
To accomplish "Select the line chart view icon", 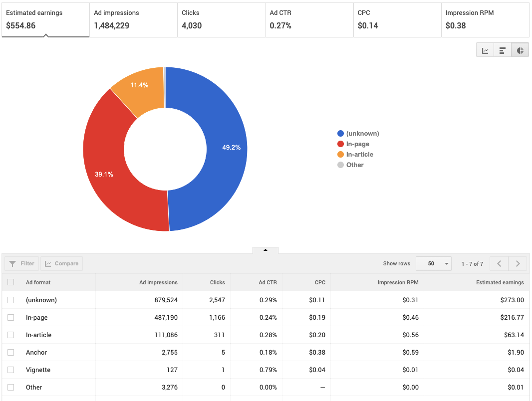I will coord(485,49).
